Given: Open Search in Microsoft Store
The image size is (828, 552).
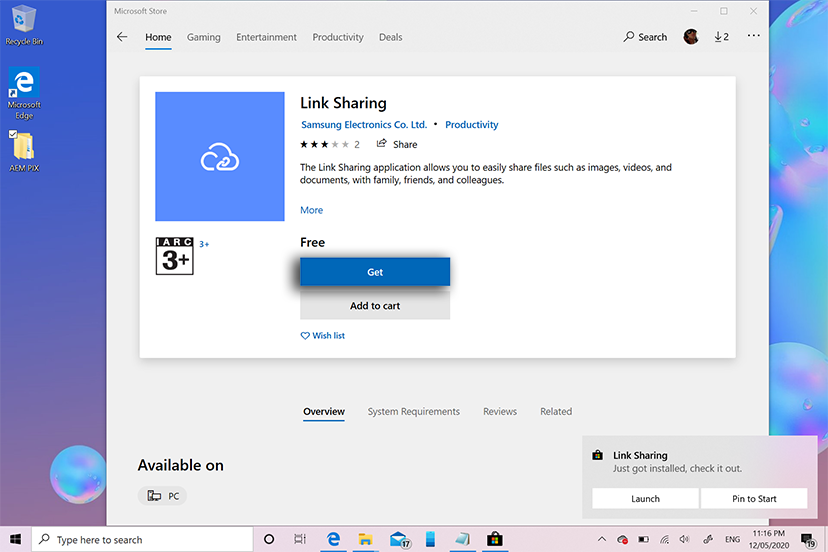Looking at the screenshot, I should pyautogui.click(x=645, y=37).
